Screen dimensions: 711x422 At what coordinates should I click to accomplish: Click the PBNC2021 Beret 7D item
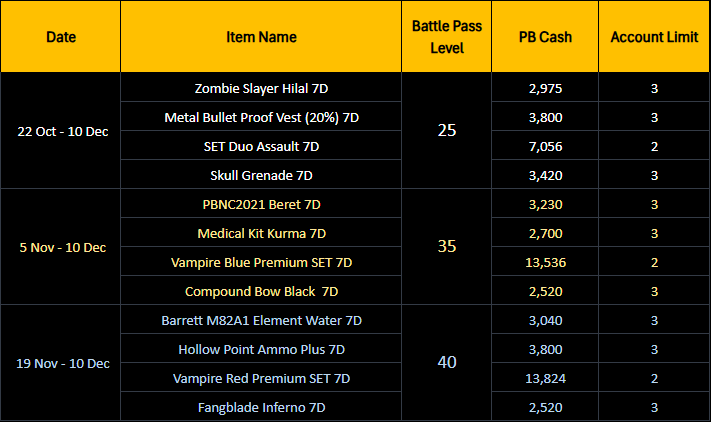pos(261,204)
